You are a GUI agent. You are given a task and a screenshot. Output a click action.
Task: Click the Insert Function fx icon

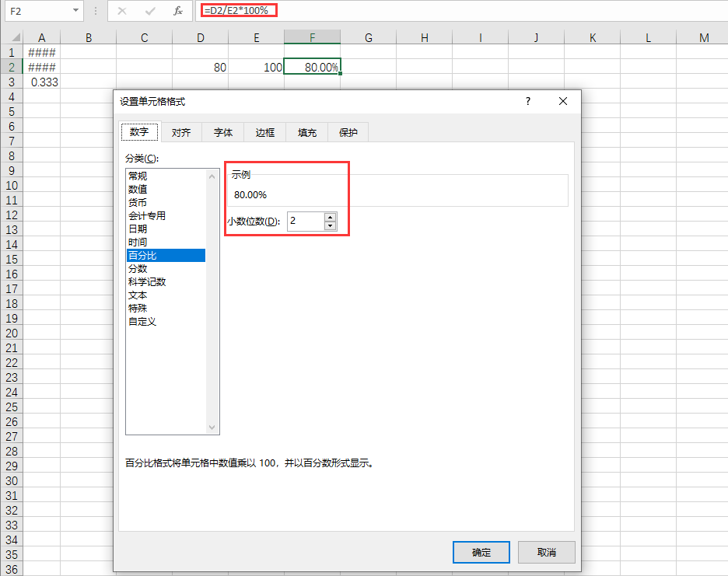[x=177, y=11]
